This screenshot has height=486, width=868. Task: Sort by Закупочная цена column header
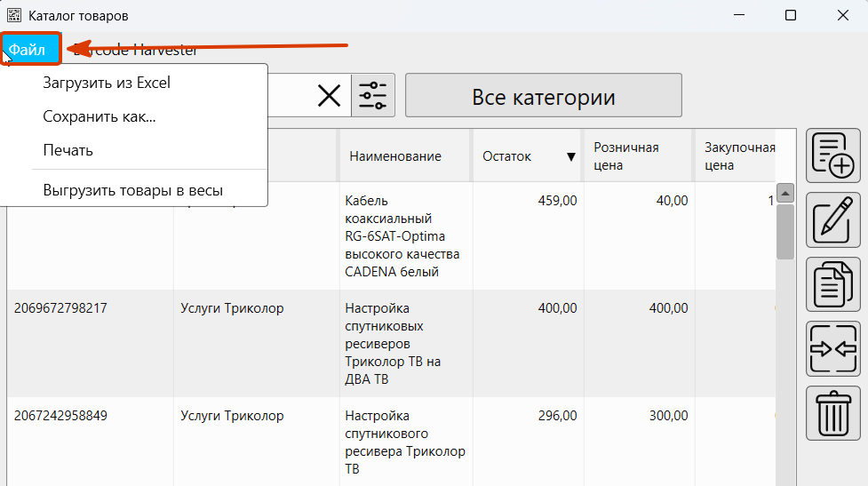[x=735, y=156]
